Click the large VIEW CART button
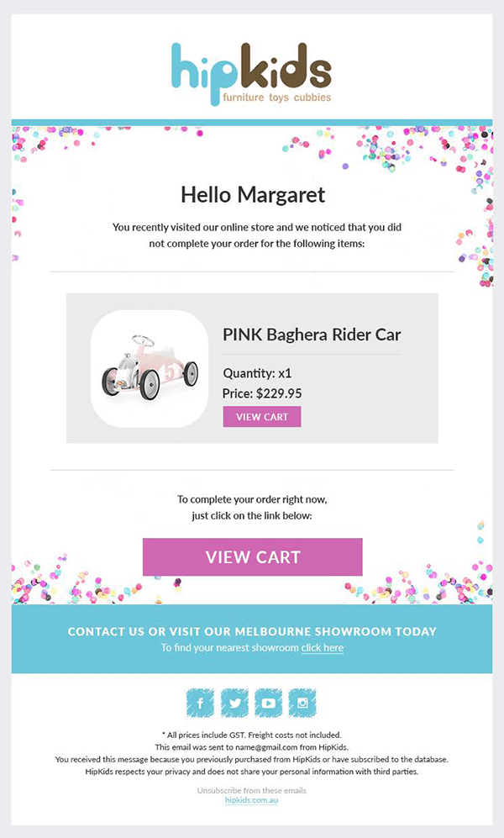This screenshot has width=504, height=838. pyautogui.click(x=253, y=557)
